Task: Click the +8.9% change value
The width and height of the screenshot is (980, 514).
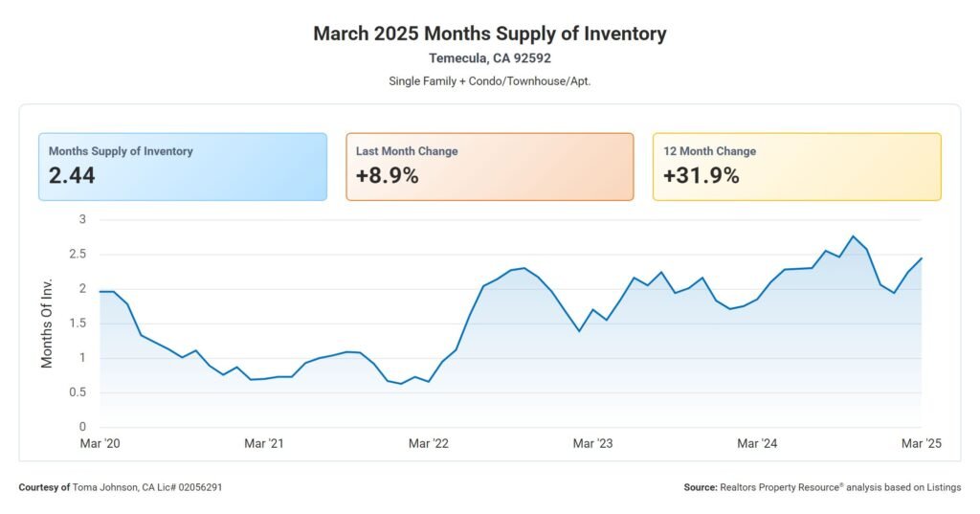Action: pyautogui.click(x=387, y=176)
